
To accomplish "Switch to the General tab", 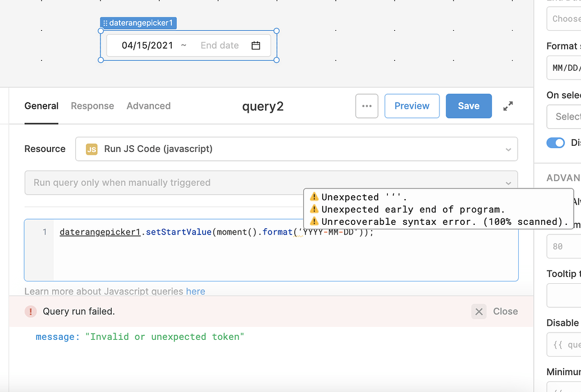I will 42,106.
